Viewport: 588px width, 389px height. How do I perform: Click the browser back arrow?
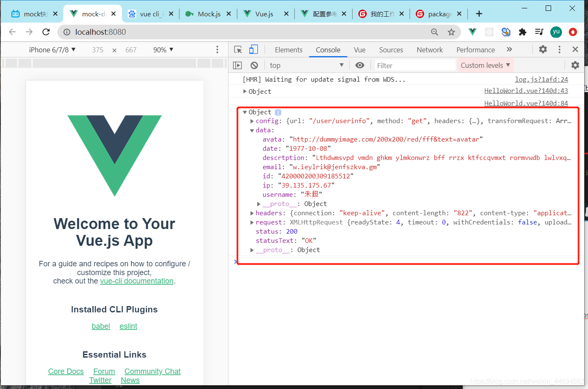pyautogui.click(x=13, y=32)
